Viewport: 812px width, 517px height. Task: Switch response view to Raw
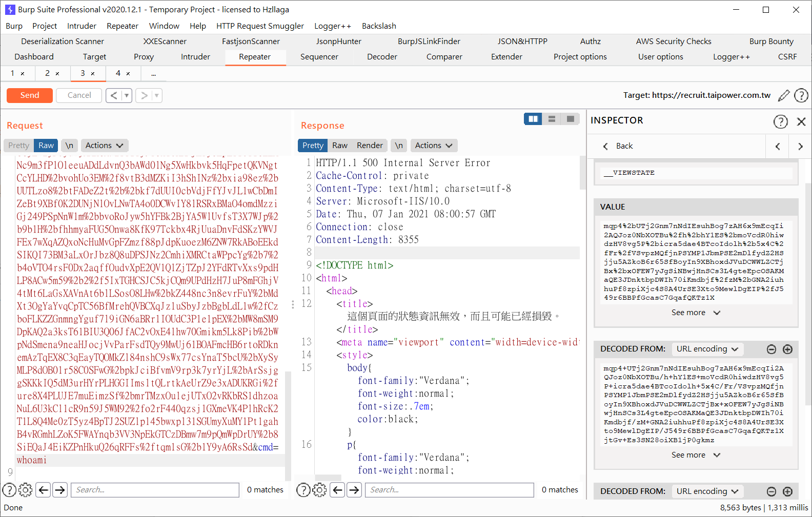point(340,146)
